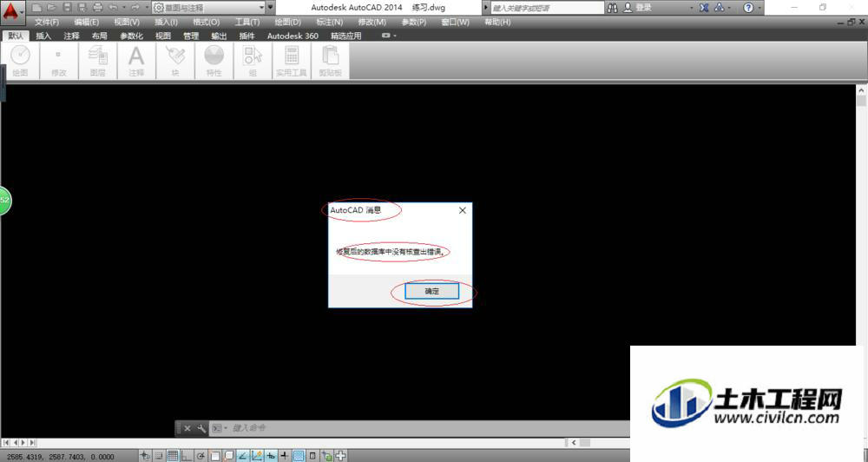Close the AutoCAD 消息 dialog
This screenshot has height=462, width=868.
463,210
